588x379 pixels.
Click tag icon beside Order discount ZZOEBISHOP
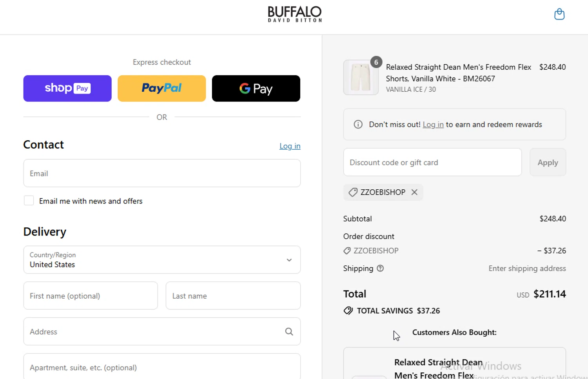tap(347, 251)
